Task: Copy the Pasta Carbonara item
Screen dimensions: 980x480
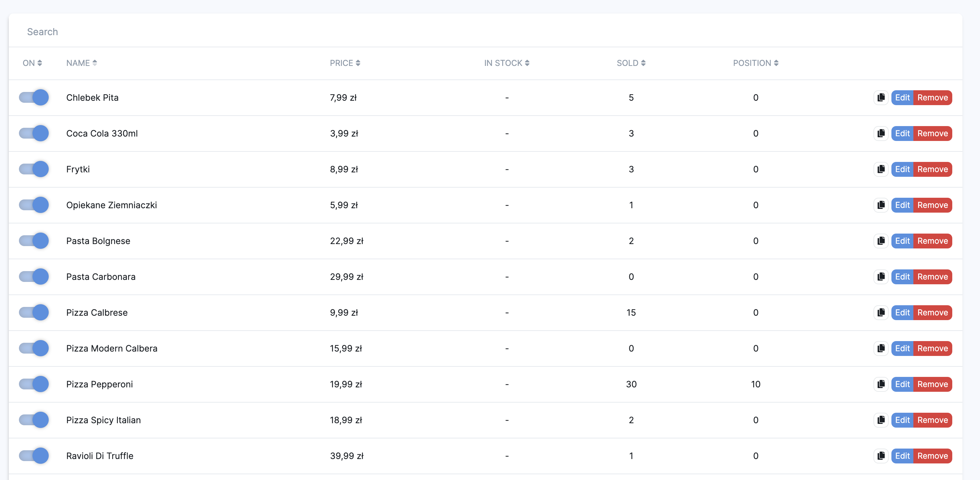Action: [881, 277]
